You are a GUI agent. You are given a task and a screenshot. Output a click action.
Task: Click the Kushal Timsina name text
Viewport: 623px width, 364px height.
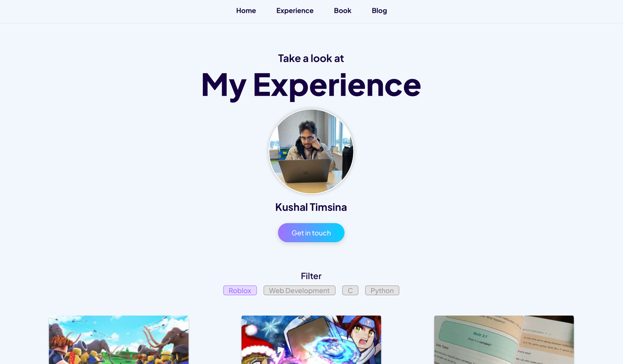click(x=311, y=207)
